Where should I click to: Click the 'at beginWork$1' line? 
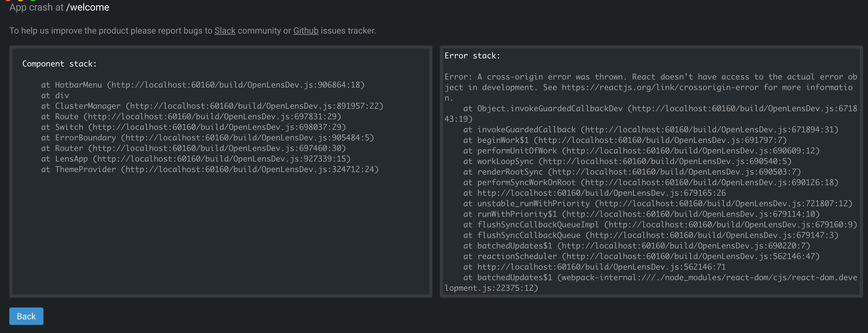[625, 140]
